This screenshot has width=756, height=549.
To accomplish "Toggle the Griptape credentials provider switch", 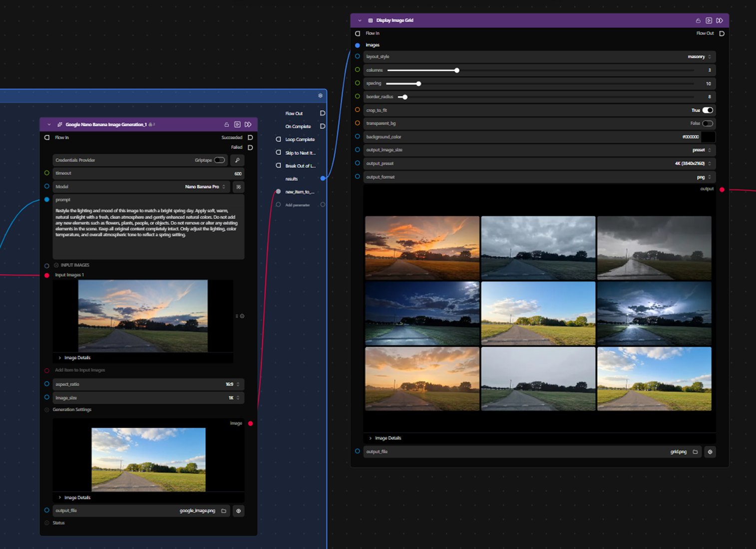I will (x=219, y=160).
